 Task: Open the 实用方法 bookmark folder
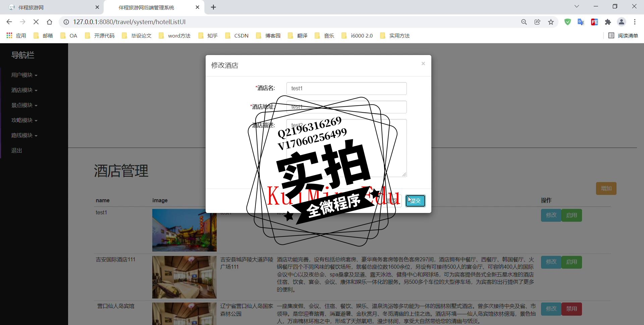[x=395, y=36]
